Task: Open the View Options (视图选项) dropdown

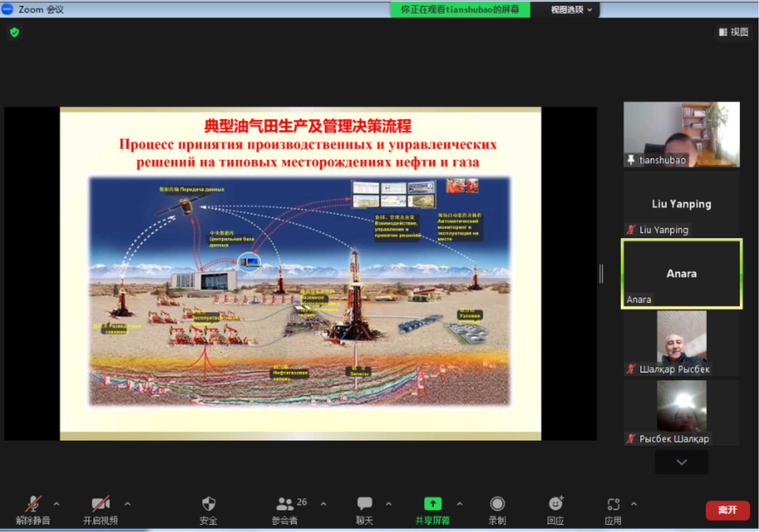Action: click(571, 10)
